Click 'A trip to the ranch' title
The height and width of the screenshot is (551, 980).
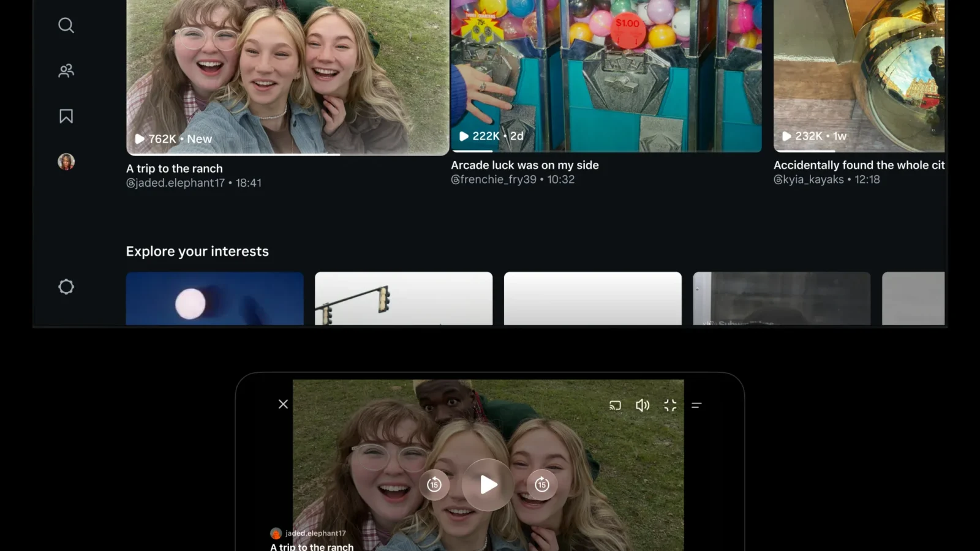pyautogui.click(x=175, y=168)
